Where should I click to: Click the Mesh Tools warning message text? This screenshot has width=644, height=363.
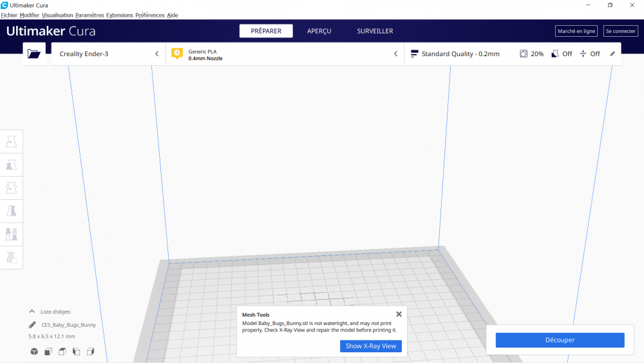point(319,326)
